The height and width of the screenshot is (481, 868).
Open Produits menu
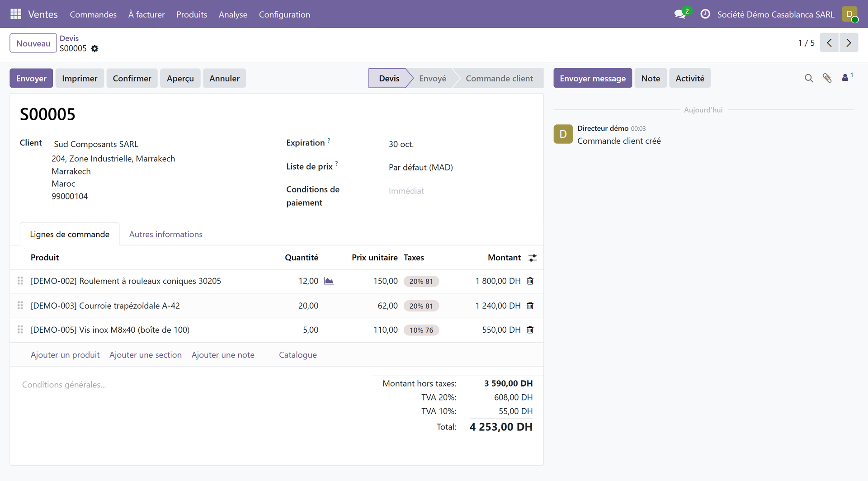click(x=192, y=14)
